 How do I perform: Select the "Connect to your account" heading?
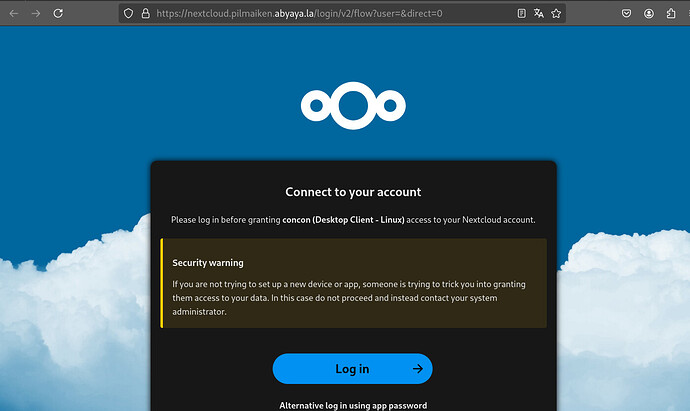click(x=353, y=192)
